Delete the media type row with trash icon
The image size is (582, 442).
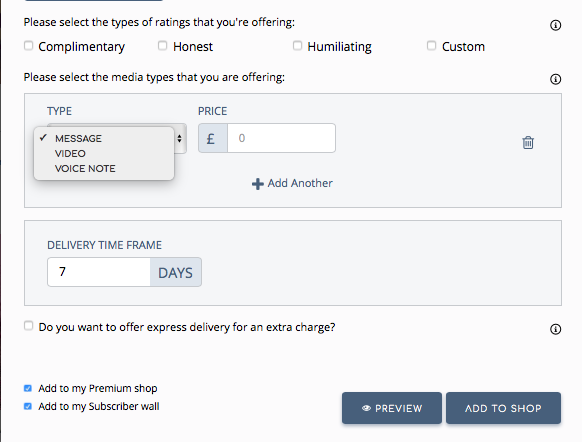[528, 142]
